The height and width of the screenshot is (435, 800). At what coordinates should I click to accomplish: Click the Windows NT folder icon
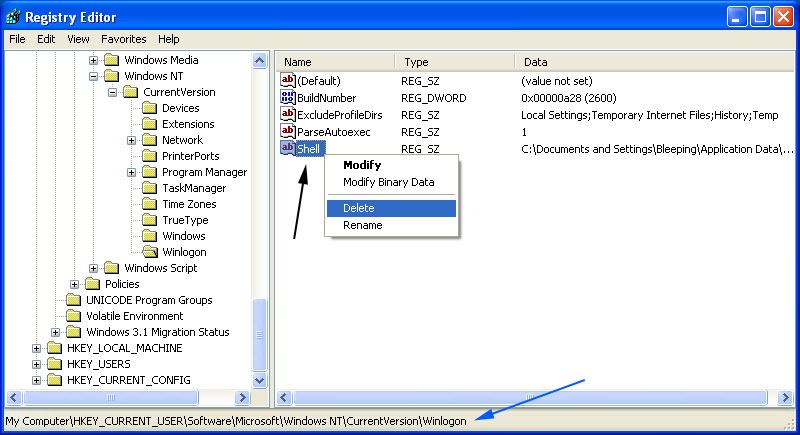(111, 76)
